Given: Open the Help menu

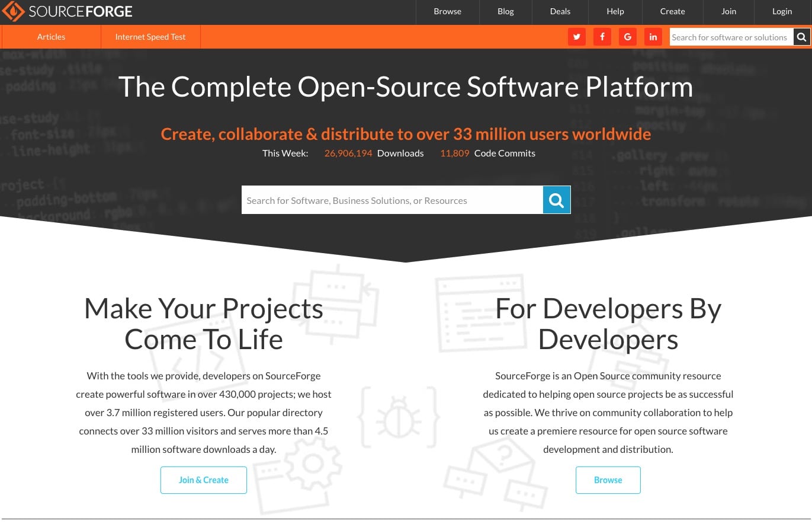Looking at the screenshot, I should tap(615, 11).
